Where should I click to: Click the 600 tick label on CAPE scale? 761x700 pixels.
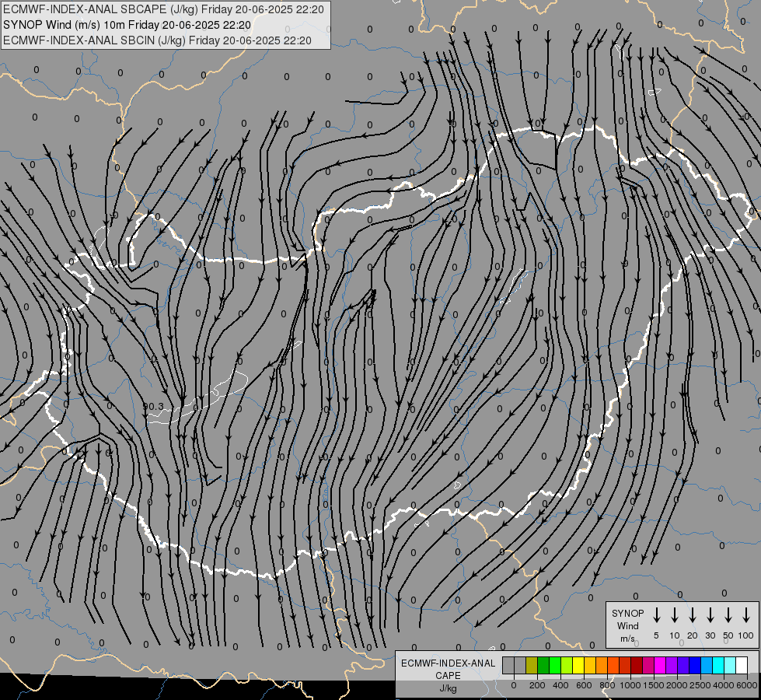(584, 685)
